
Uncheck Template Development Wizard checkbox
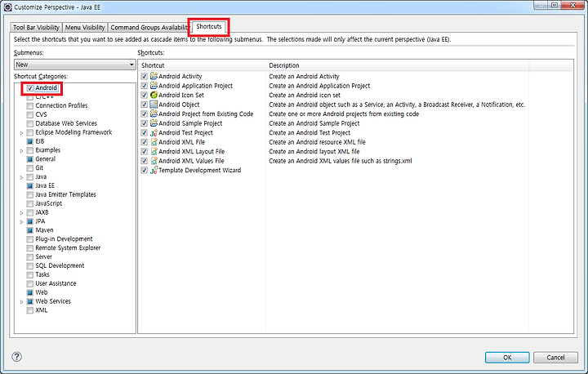[x=145, y=170]
